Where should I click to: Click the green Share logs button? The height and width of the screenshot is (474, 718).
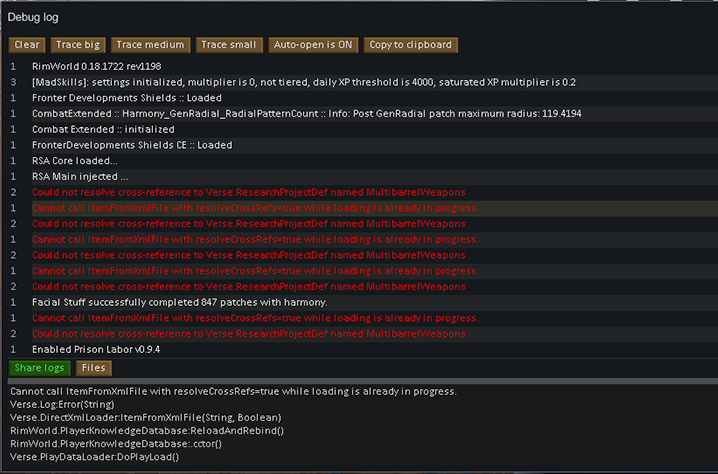pyautogui.click(x=40, y=368)
